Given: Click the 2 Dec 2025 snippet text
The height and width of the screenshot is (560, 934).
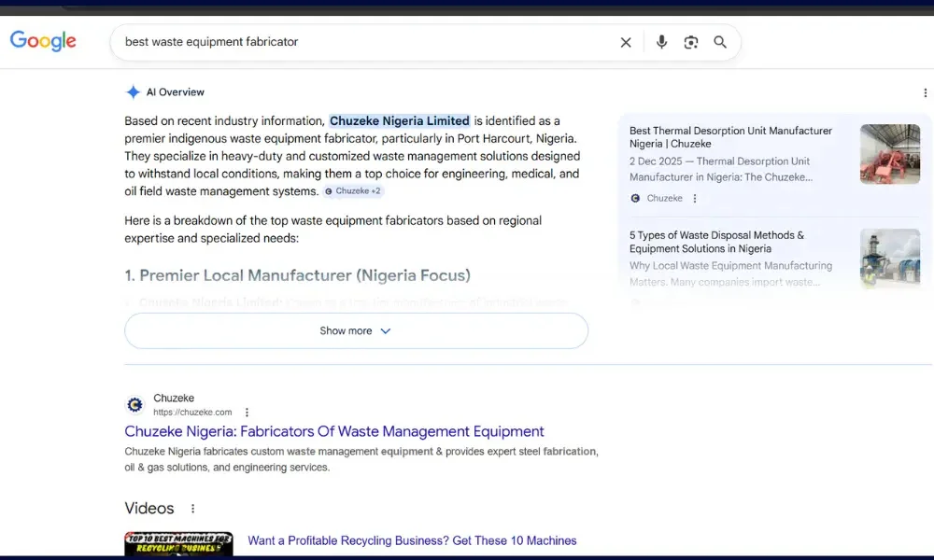Looking at the screenshot, I should tap(721, 169).
